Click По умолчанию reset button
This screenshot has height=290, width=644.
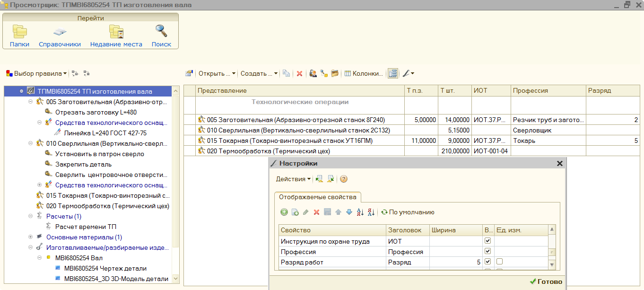pyautogui.click(x=408, y=212)
